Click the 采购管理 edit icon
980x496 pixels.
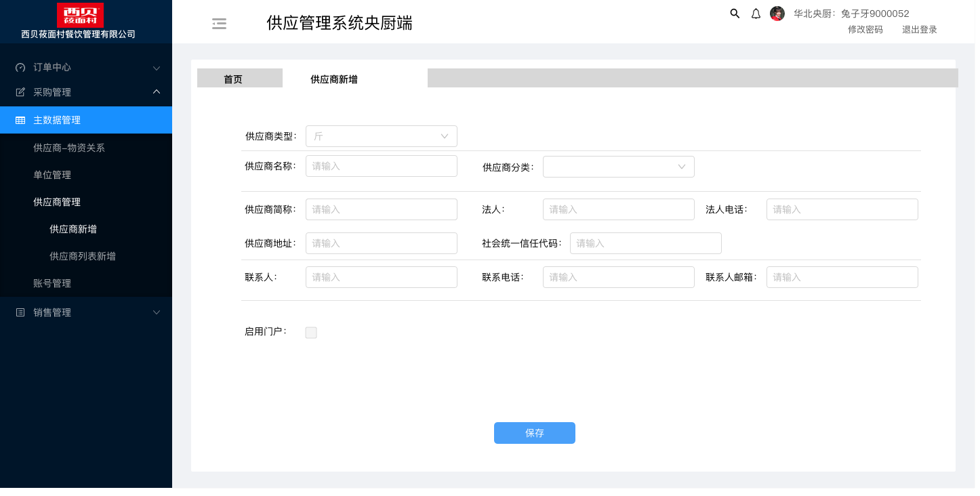pyautogui.click(x=20, y=92)
